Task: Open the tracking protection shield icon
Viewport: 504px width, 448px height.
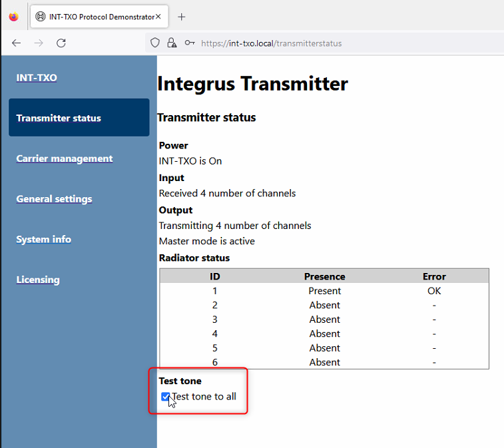Action: click(x=155, y=43)
